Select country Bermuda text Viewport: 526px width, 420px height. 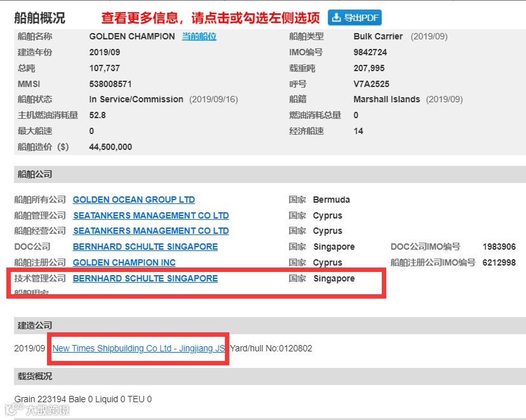(x=332, y=200)
